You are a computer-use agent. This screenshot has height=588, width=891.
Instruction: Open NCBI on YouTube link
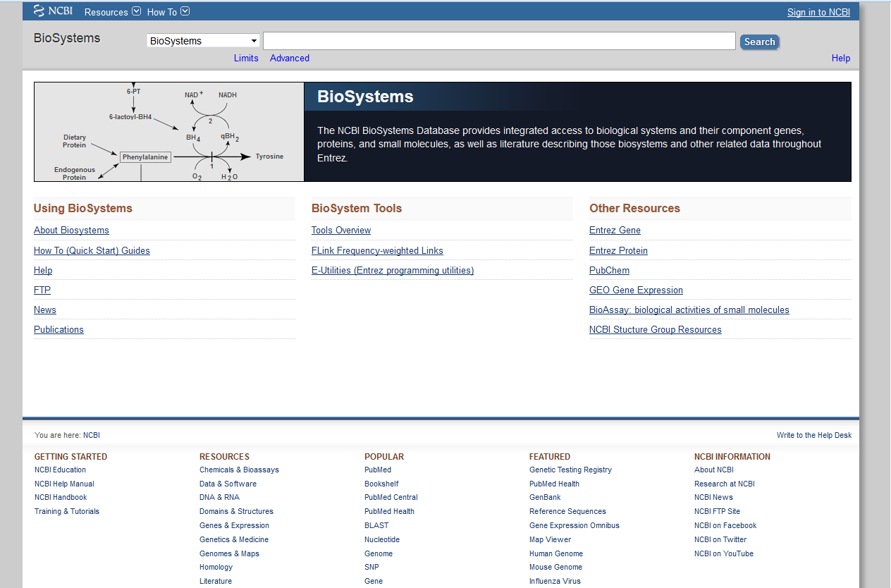pyautogui.click(x=724, y=553)
